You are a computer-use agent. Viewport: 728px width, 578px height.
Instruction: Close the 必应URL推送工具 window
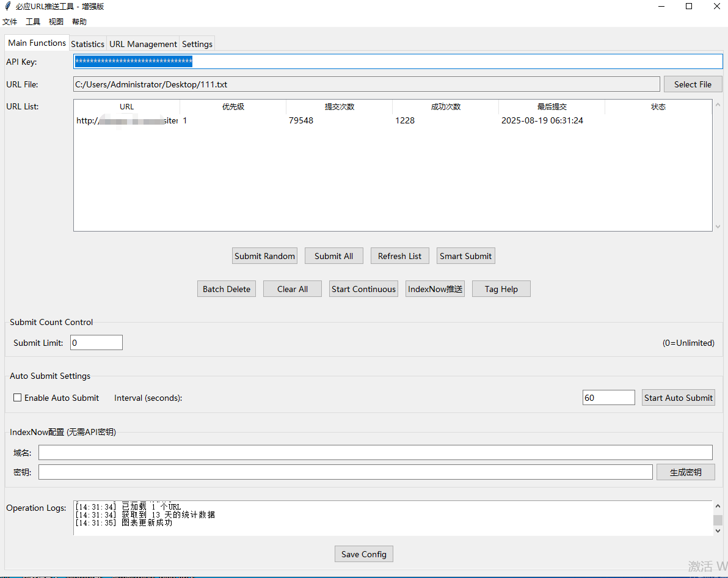pyautogui.click(x=716, y=7)
